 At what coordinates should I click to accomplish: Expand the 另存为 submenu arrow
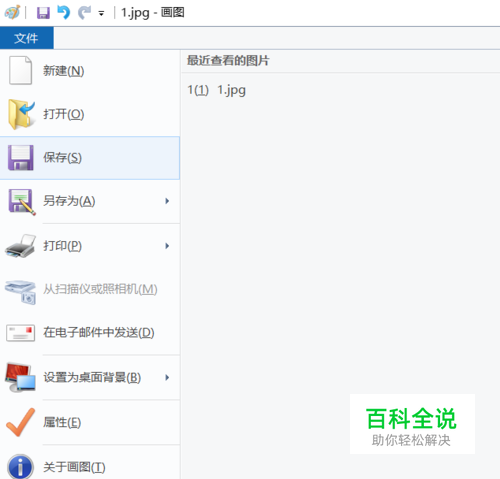point(167,201)
